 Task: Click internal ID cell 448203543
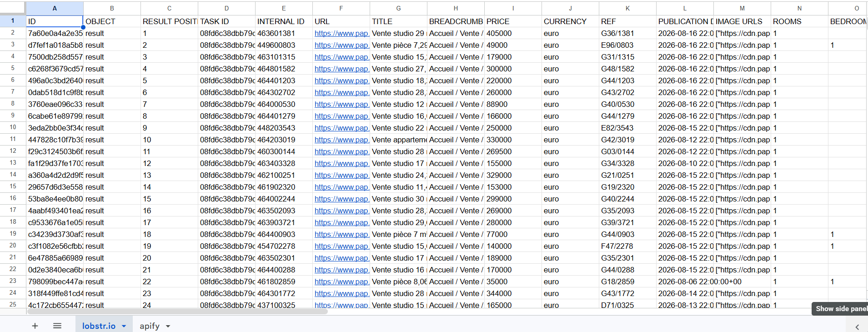(284, 128)
